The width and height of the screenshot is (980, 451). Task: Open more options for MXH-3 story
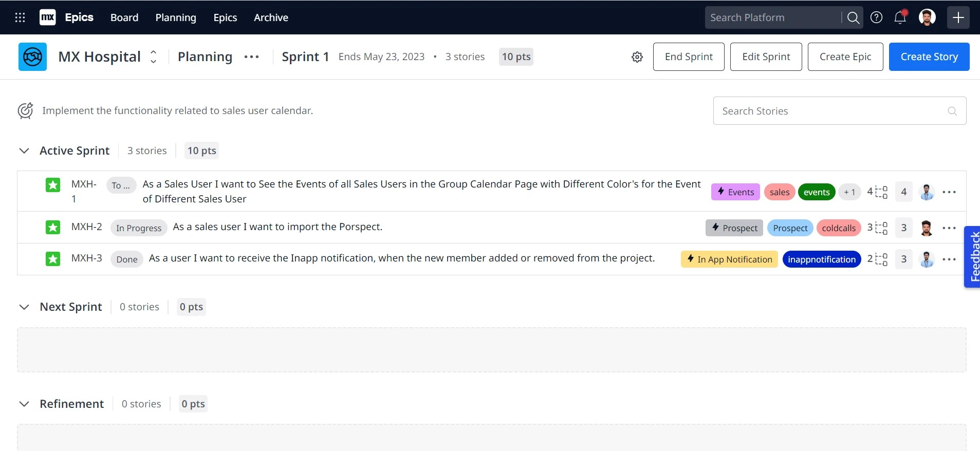pos(949,259)
